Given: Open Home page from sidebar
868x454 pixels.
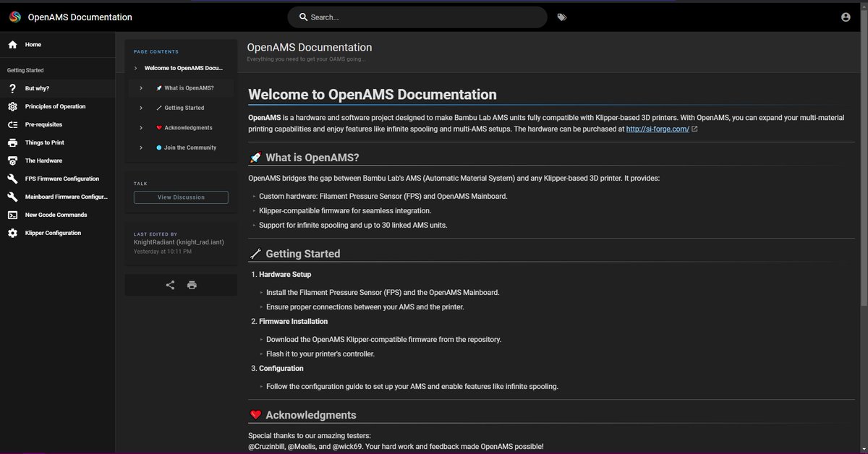Looking at the screenshot, I should 58,45.
